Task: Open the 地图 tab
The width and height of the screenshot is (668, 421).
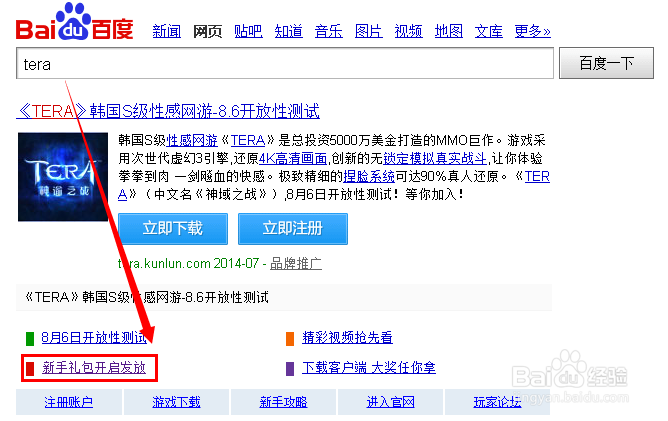Action: [449, 31]
